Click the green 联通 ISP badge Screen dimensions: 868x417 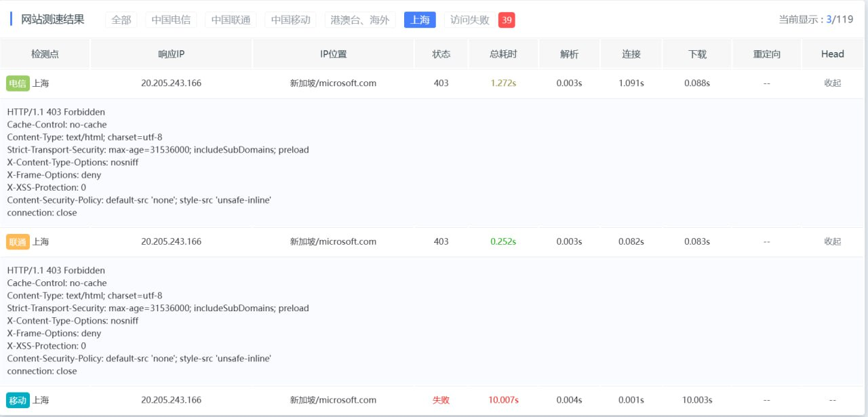pos(17,241)
